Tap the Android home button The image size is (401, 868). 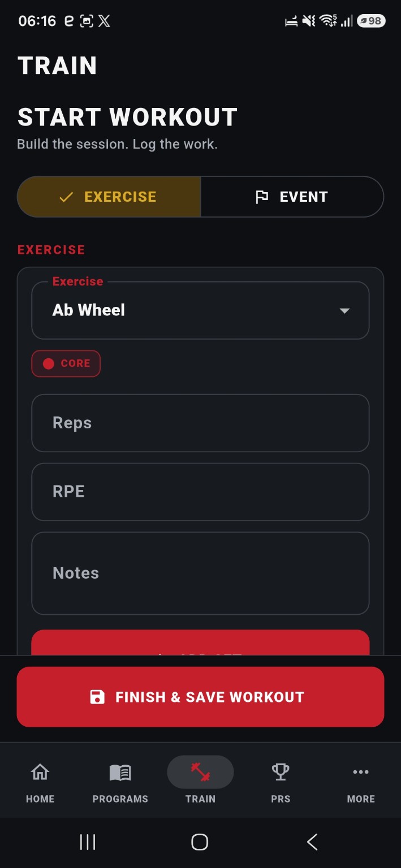tap(200, 842)
